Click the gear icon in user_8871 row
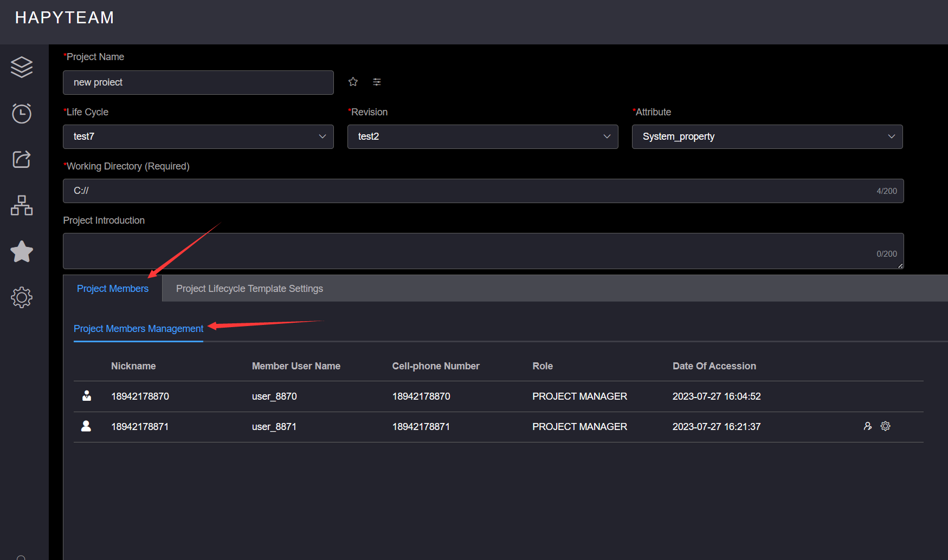 [x=886, y=426]
